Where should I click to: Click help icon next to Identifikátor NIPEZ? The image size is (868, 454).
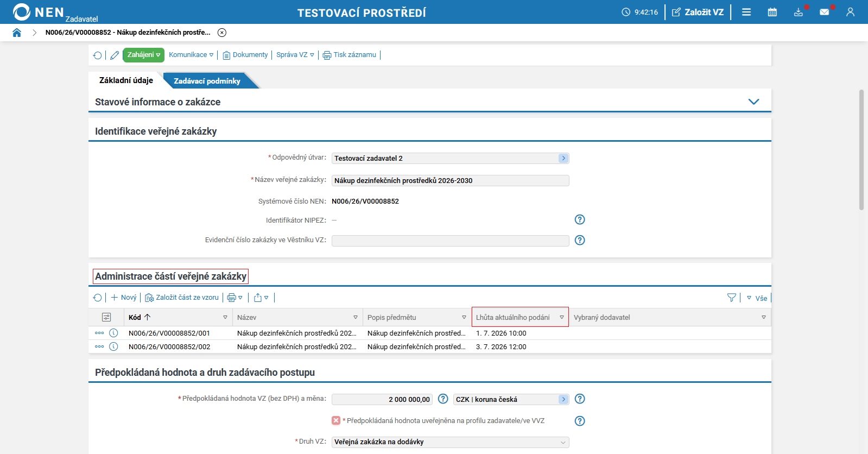point(580,219)
